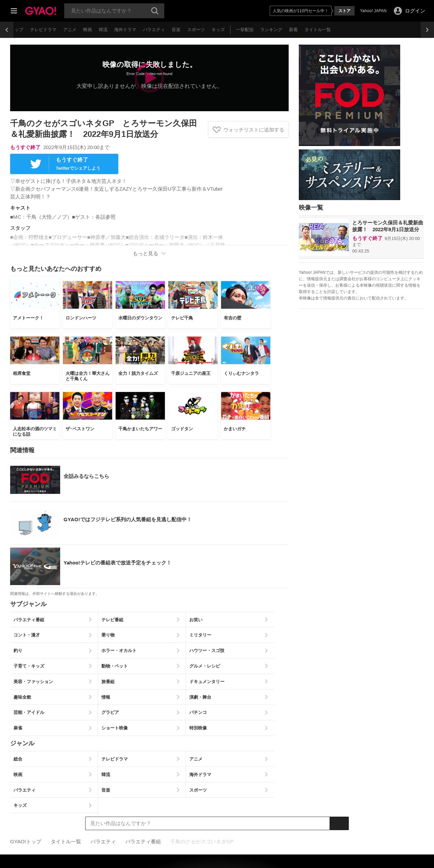Open 総合 genre row

54,759
